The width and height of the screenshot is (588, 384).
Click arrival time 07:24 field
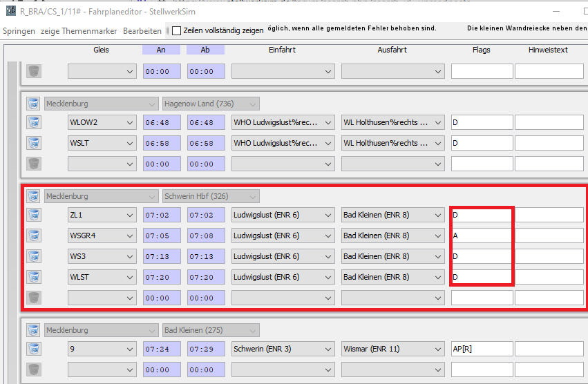tap(162, 349)
